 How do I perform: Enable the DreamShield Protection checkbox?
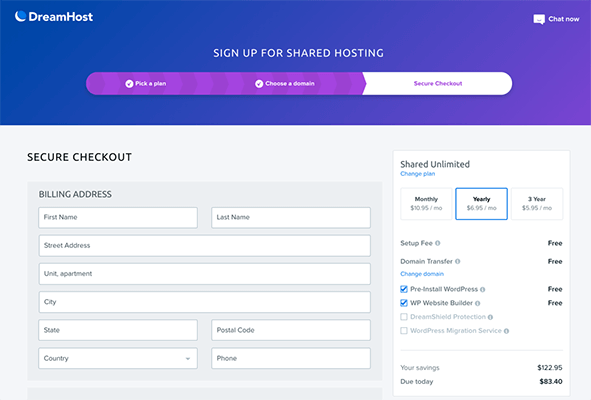click(404, 317)
